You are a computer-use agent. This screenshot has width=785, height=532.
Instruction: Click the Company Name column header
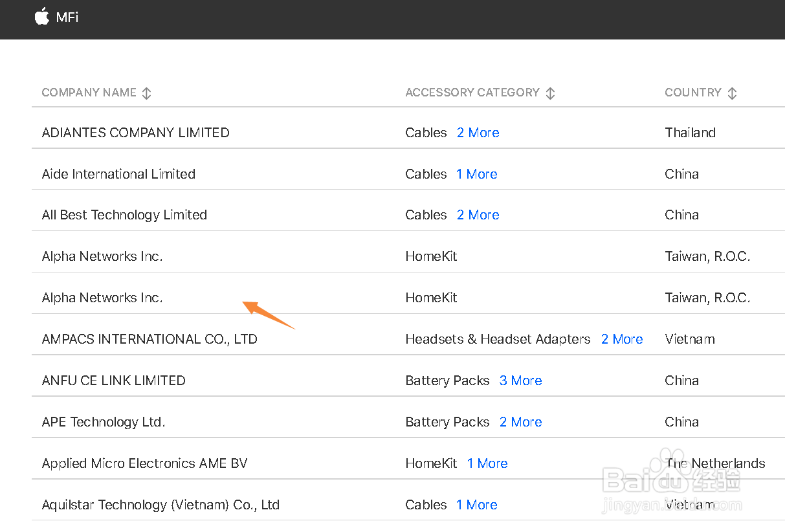89,93
